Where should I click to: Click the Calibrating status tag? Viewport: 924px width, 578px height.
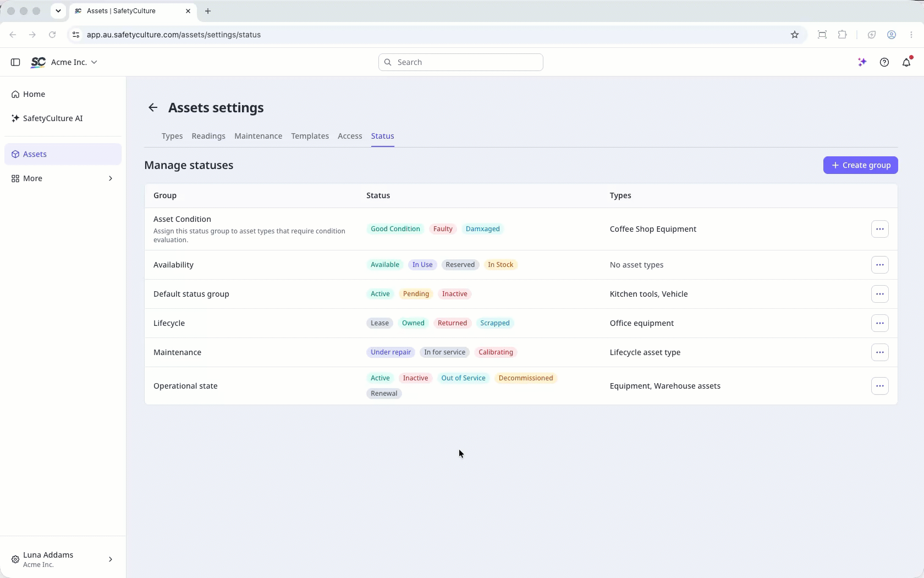tap(496, 352)
